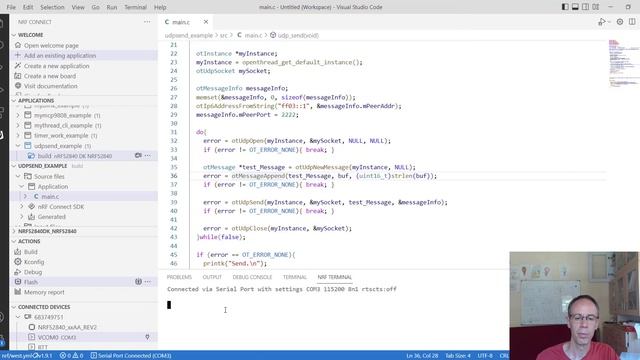The height and width of the screenshot is (360, 640).
Task: Open the Run menu
Action: (111, 7)
